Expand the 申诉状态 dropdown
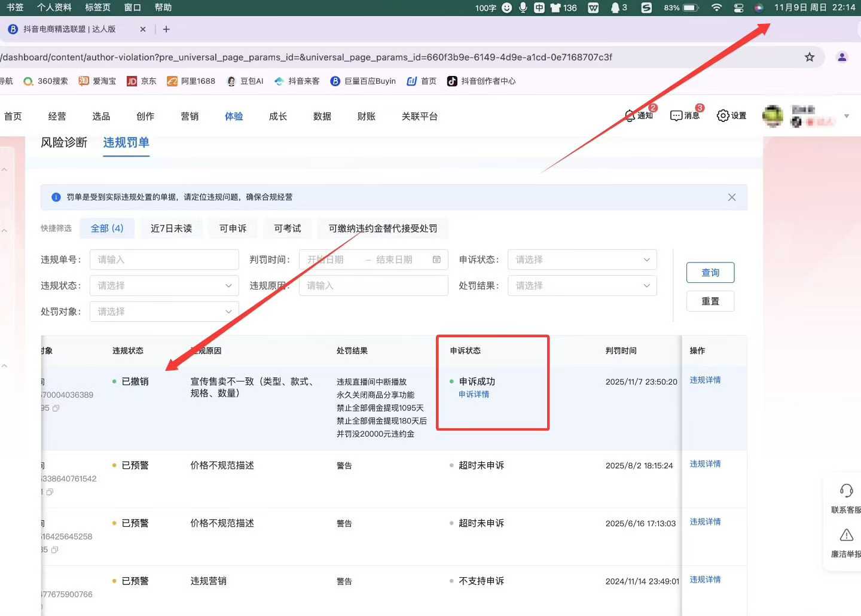The width and height of the screenshot is (861, 616). 582,260
